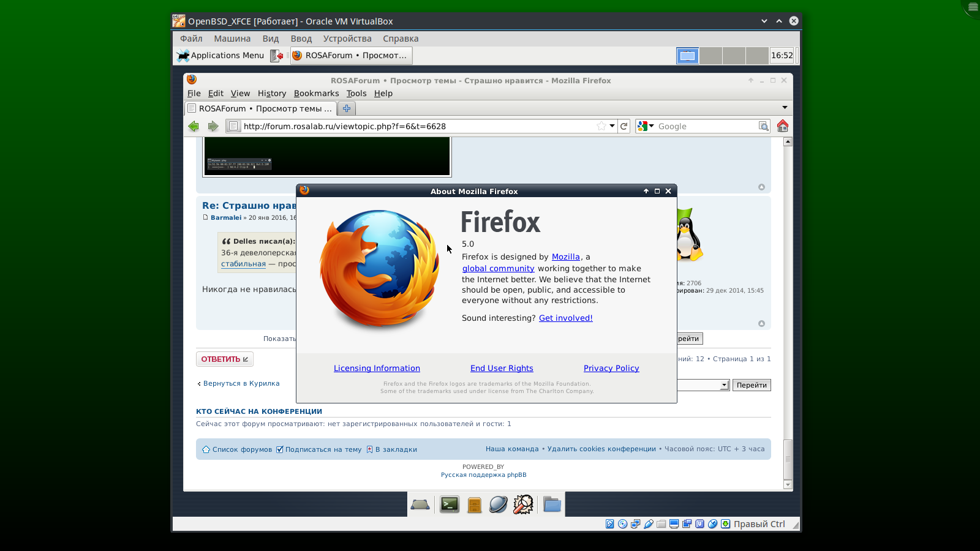Select the ROSAForum browser tab
The width and height of the screenshot is (980, 551).
[x=260, y=108]
